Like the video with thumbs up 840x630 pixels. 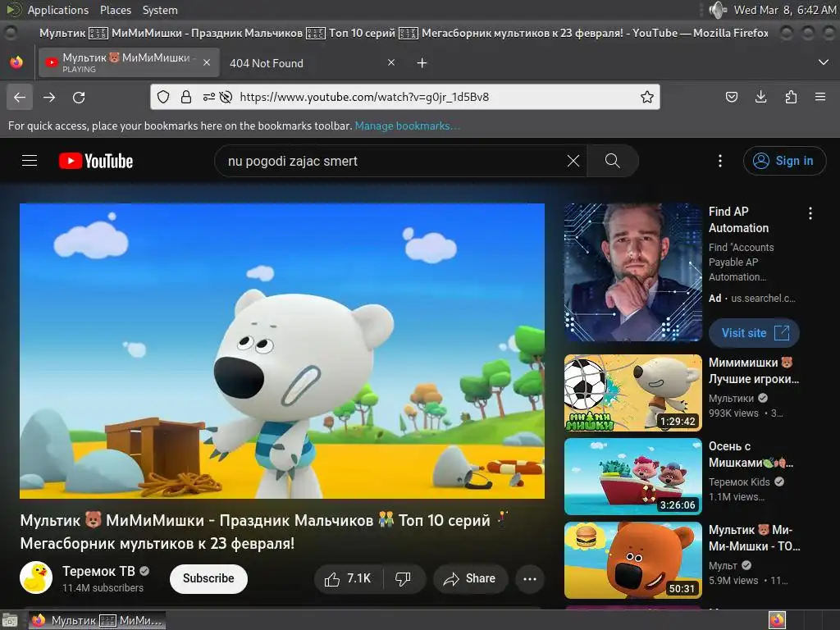pyautogui.click(x=348, y=578)
